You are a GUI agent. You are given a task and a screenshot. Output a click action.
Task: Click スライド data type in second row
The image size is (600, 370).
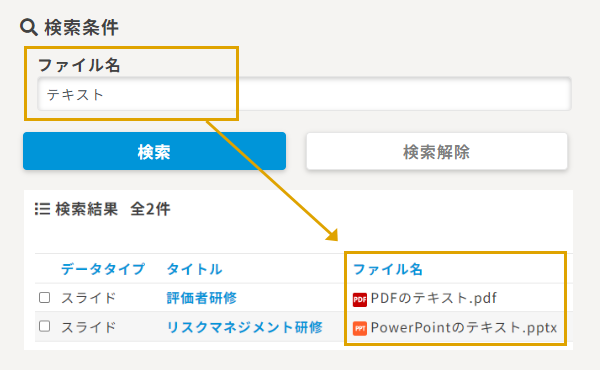pyautogui.click(x=88, y=327)
